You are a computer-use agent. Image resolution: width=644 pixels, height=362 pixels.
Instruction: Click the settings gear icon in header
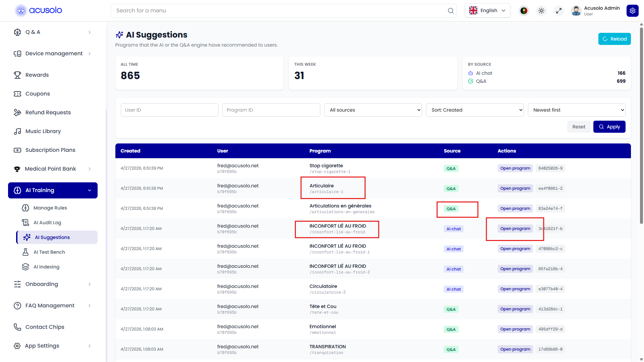pyautogui.click(x=632, y=11)
